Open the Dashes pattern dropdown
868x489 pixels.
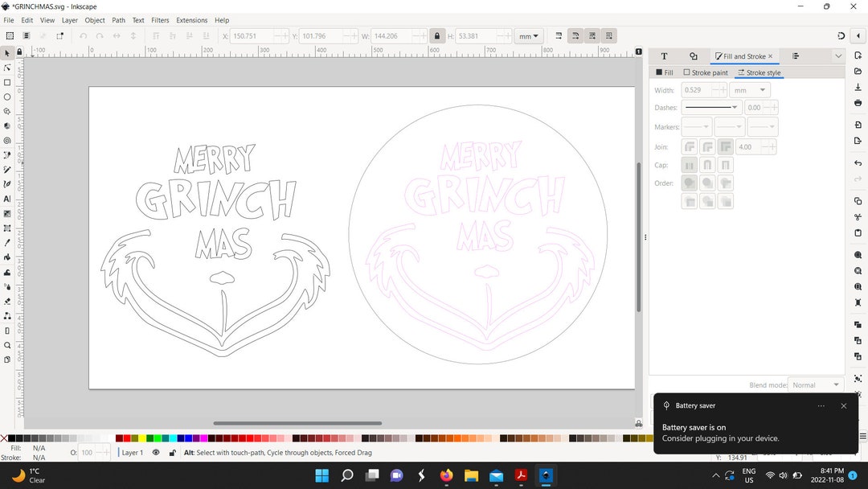click(x=711, y=107)
